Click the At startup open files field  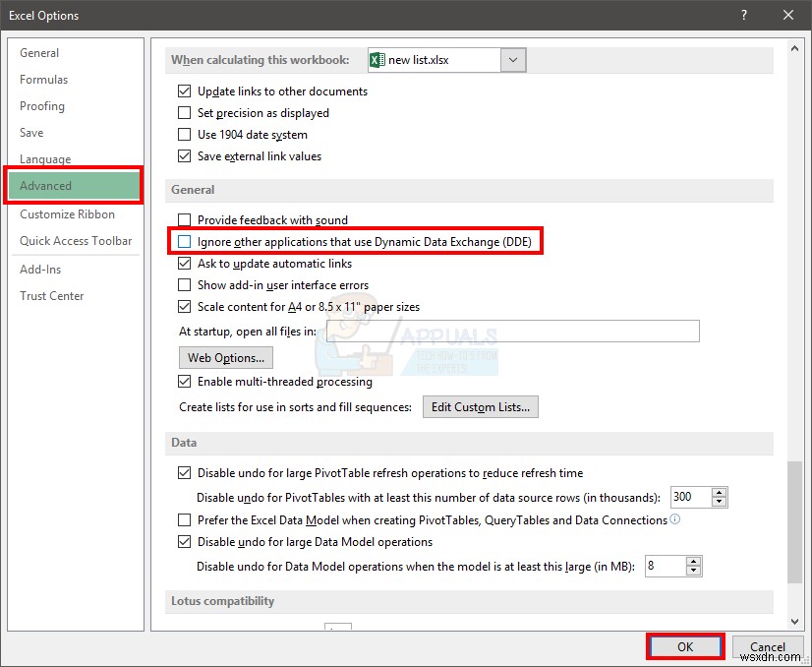click(513, 331)
